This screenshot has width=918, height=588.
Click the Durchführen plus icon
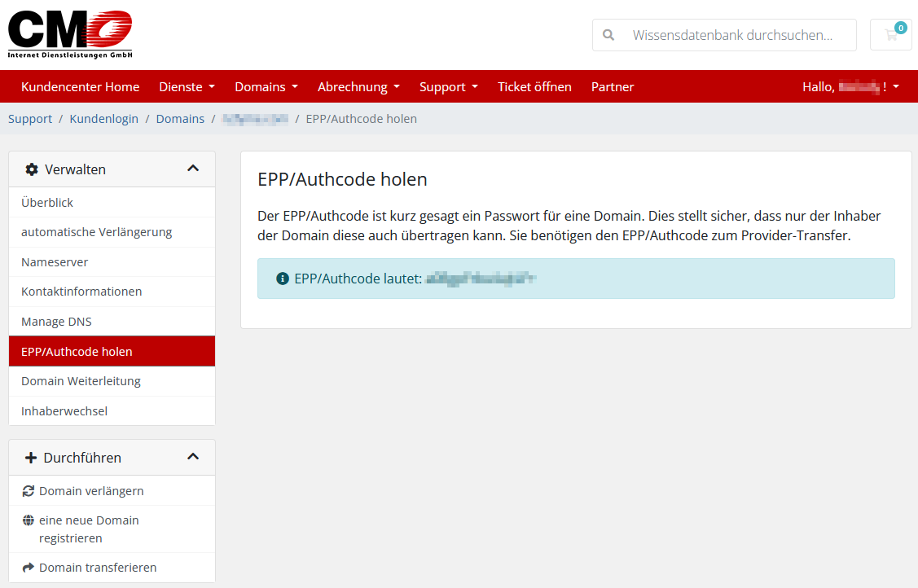point(31,458)
